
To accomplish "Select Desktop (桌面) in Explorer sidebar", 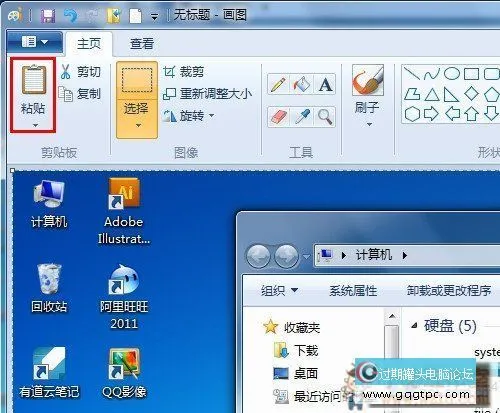I will (x=295, y=373).
